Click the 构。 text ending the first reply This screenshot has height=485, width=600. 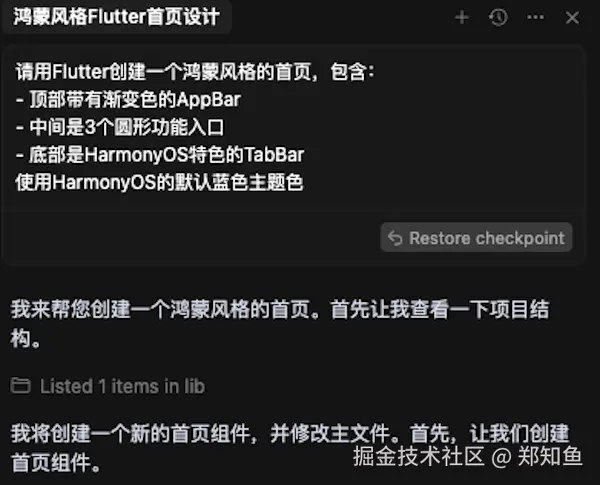coord(25,338)
